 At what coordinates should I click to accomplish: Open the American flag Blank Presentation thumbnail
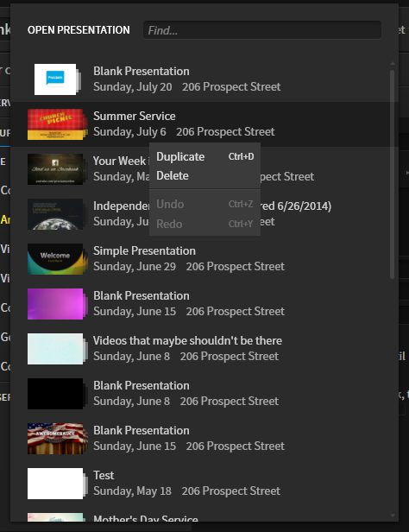(55, 439)
